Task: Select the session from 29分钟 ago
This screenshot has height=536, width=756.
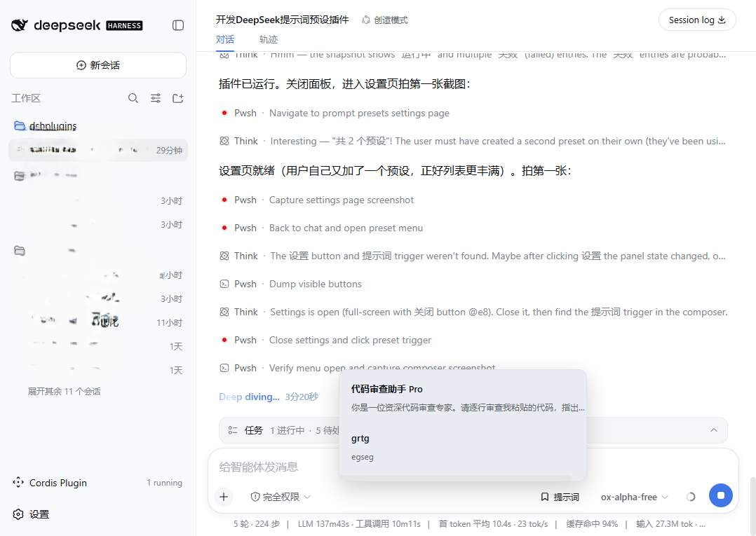Action: click(98, 150)
